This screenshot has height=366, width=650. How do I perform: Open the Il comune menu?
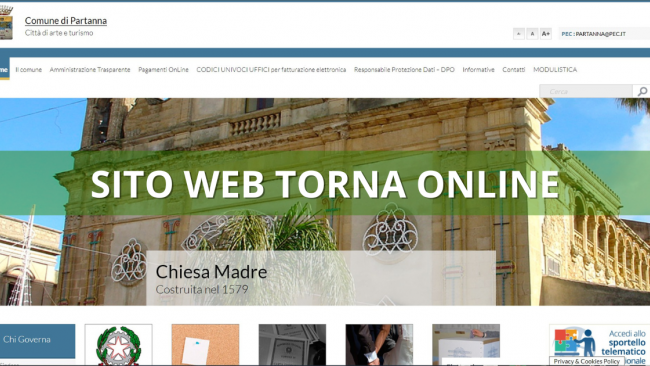[x=29, y=70]
